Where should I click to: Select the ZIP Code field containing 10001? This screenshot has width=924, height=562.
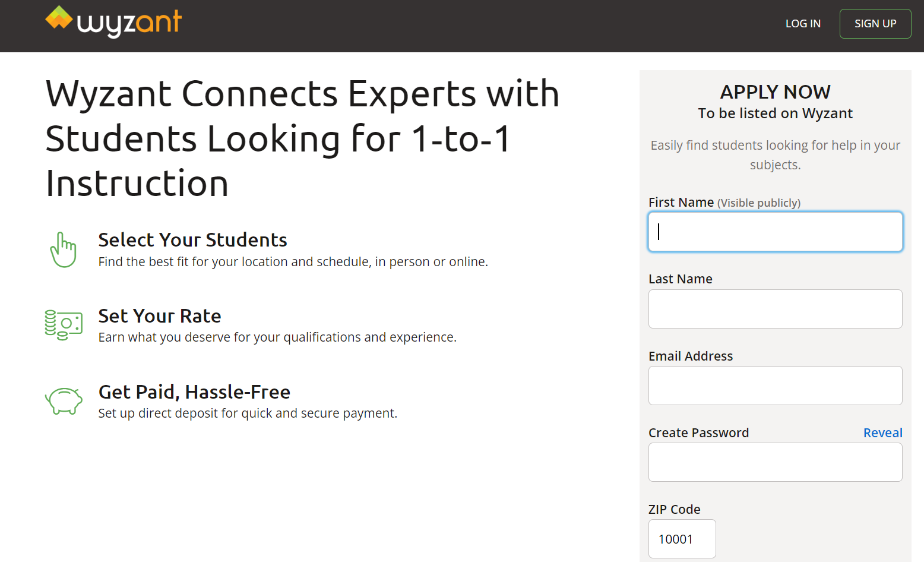[x=682, y=539]
